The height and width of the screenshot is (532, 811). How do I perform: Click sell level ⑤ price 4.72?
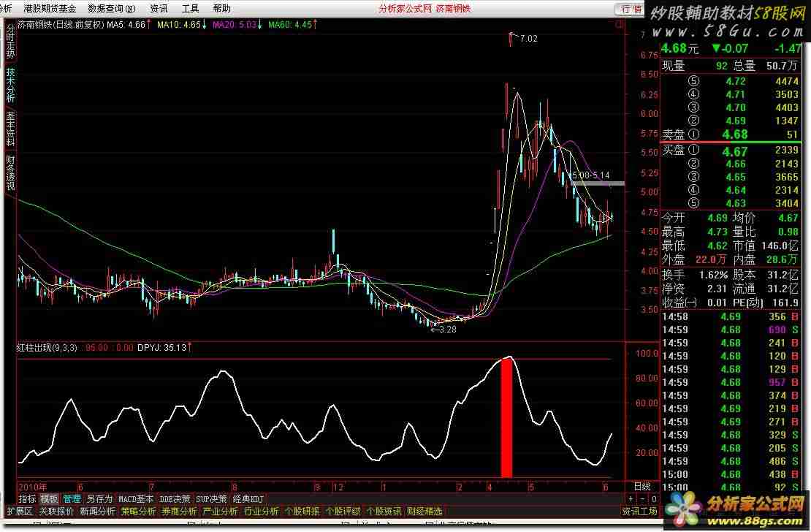tap(736, 81)
